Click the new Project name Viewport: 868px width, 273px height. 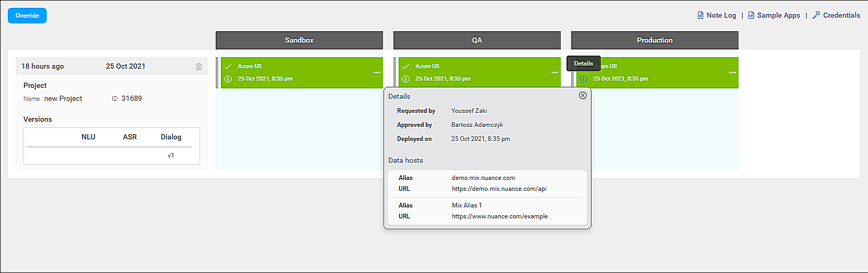pyautogui.click(x=63, y=98)
